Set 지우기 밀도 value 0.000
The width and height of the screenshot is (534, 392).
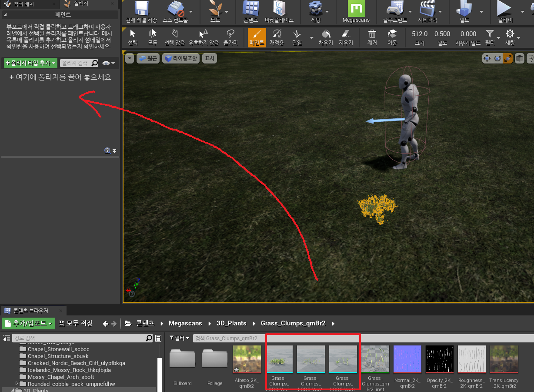[x=468, y=34]
